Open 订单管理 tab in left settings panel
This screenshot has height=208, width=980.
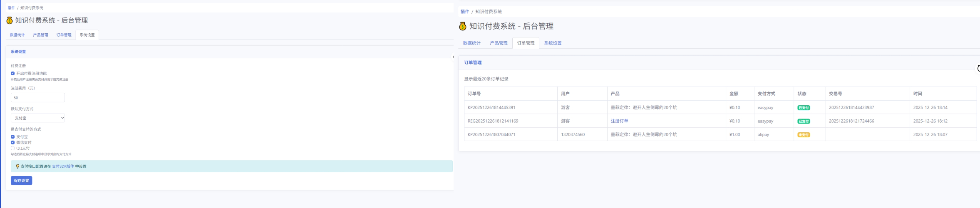(x=64, y=35)
